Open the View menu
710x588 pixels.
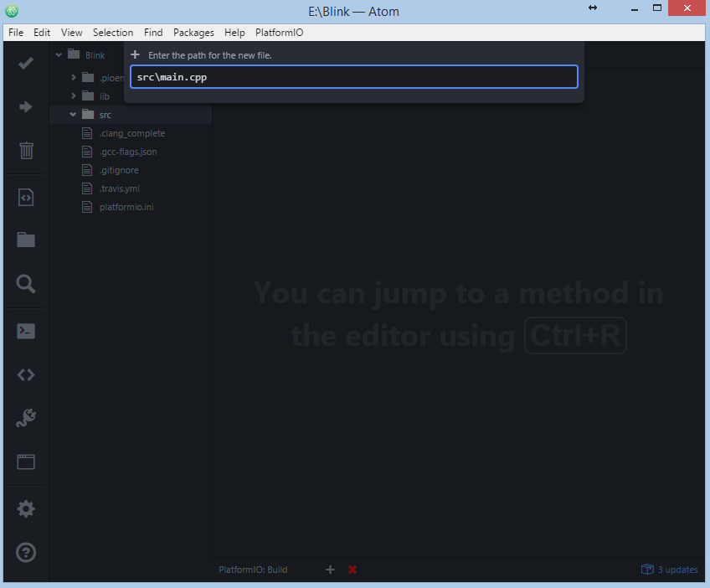click(71, 33)
